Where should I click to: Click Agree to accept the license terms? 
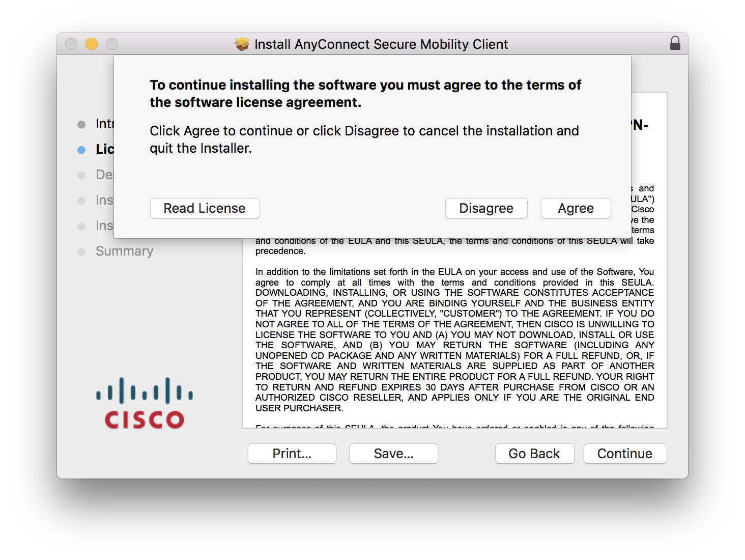pos(576,208)
